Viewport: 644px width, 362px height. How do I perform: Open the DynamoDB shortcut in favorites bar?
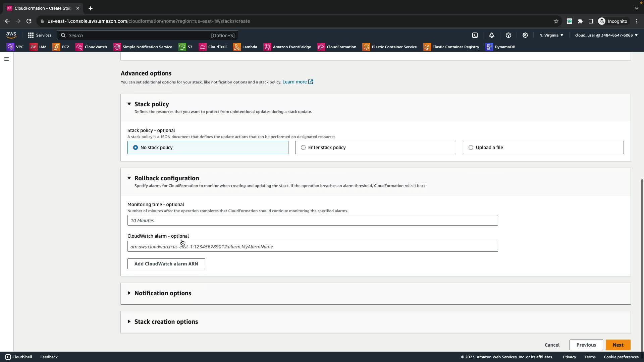click(500, 47)
